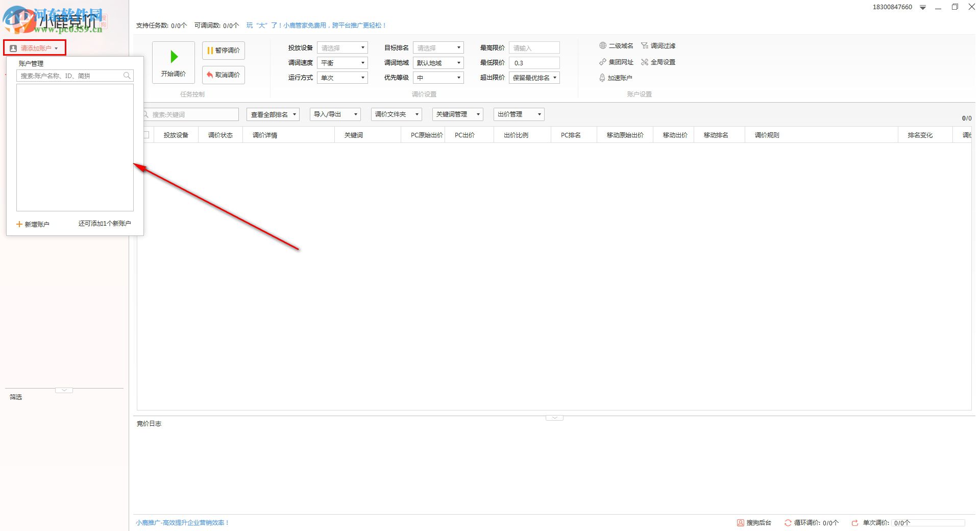Click the ranking change column header

pos(925,135)
